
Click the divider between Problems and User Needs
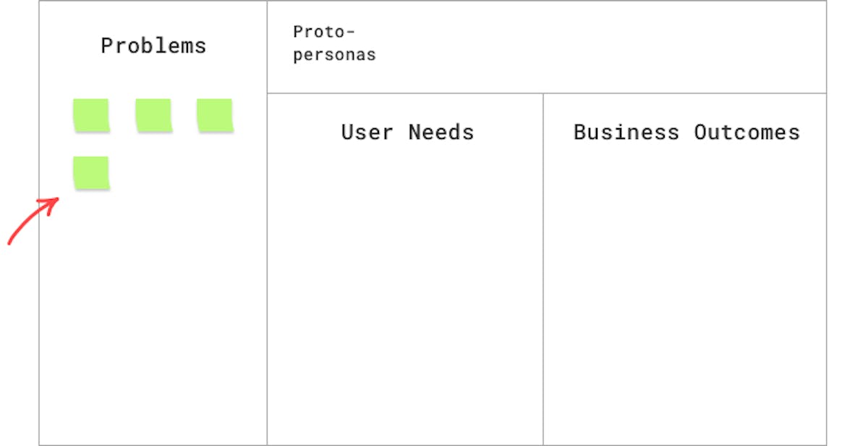click(x=267, y=223)
